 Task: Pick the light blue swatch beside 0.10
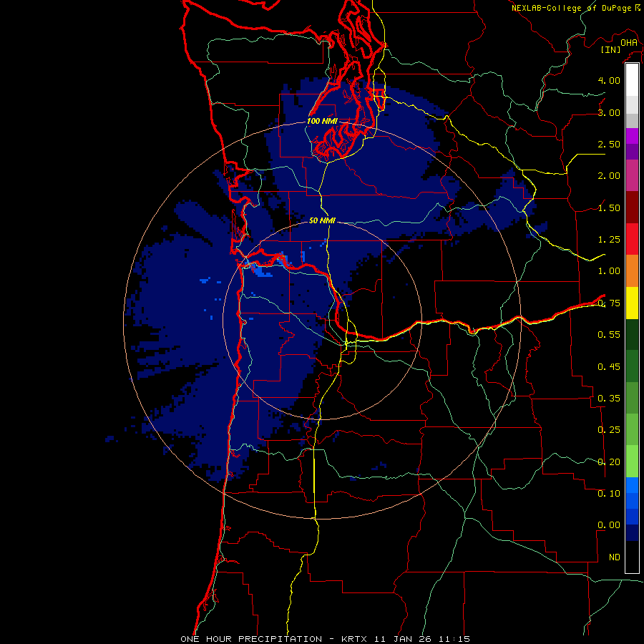click(x=632, y=485)
